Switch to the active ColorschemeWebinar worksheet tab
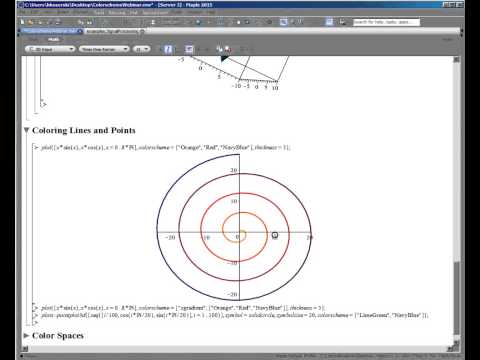This screenshot has height=360, width=480. pyautogui.click(x=51, y=31)
